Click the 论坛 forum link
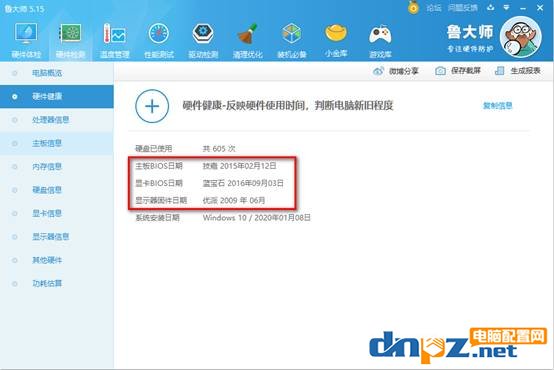 coord(434,8)
